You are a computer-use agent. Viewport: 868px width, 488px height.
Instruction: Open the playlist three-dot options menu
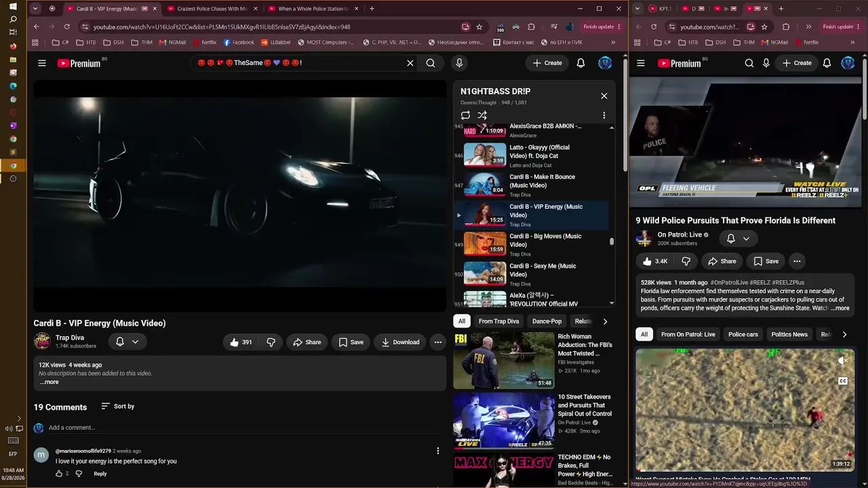[604, 115]
